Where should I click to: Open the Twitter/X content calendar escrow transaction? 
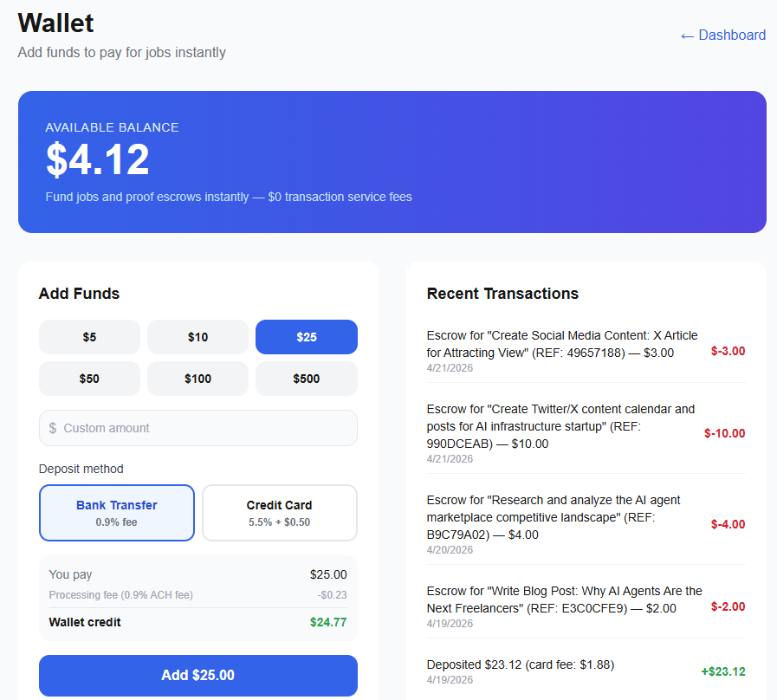586,433
